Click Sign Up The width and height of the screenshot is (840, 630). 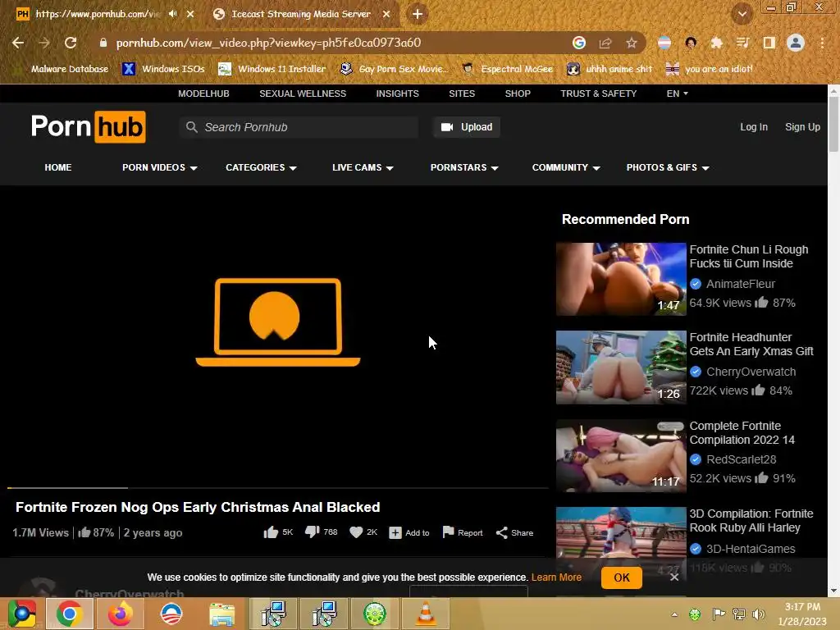pos(802,127)
